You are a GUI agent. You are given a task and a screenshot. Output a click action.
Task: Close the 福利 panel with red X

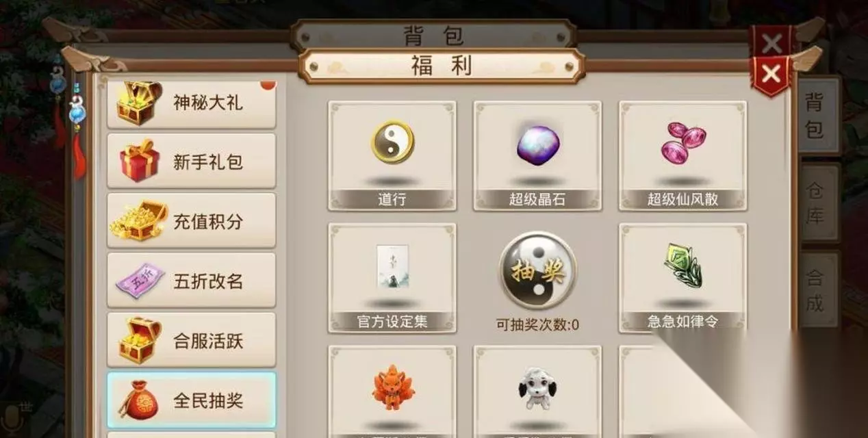coord(771,74)
